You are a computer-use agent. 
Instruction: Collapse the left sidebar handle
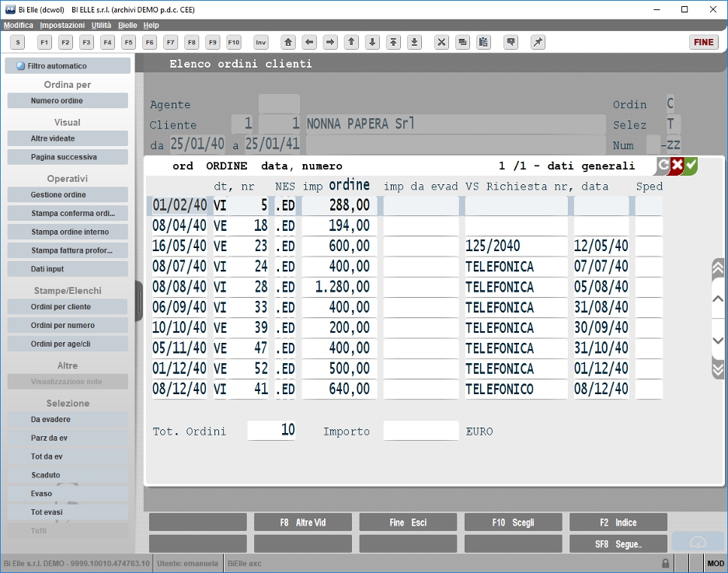coord(139,301)
